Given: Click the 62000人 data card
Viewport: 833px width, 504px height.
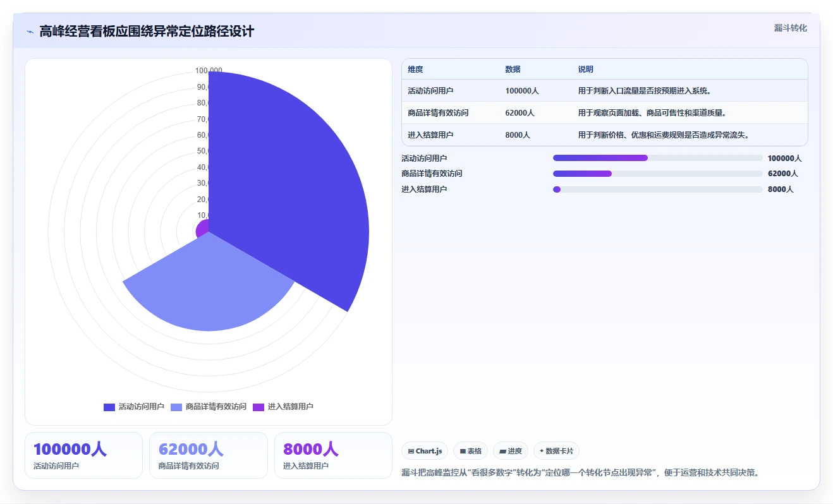Looking at the screenshot, I should pos(208,455).
